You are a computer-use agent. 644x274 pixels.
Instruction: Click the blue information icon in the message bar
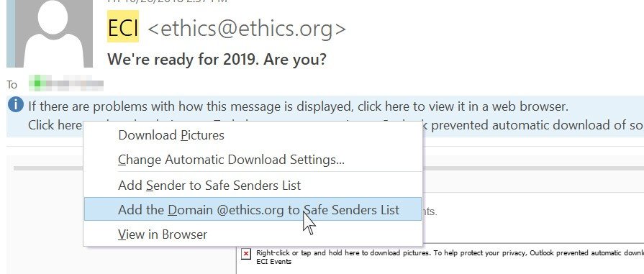[x=16, y=105]
